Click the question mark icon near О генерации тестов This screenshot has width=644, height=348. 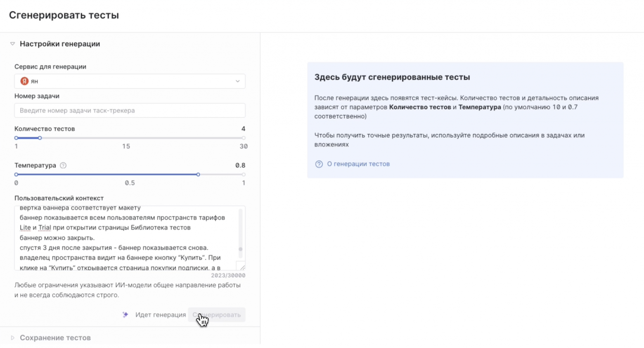click(318, 164)
